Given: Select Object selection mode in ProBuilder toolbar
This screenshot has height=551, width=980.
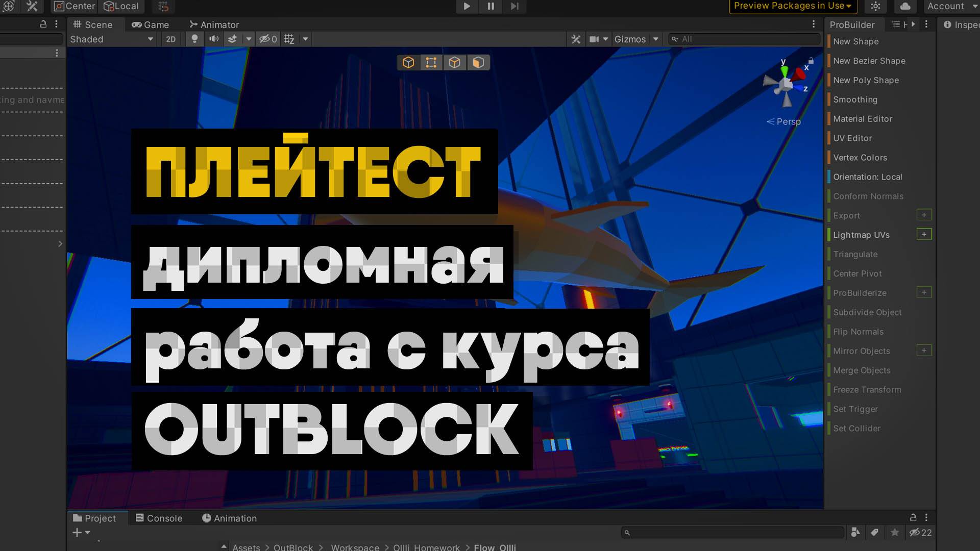Looking at the screenshot, I should click(x=408, y=62).
